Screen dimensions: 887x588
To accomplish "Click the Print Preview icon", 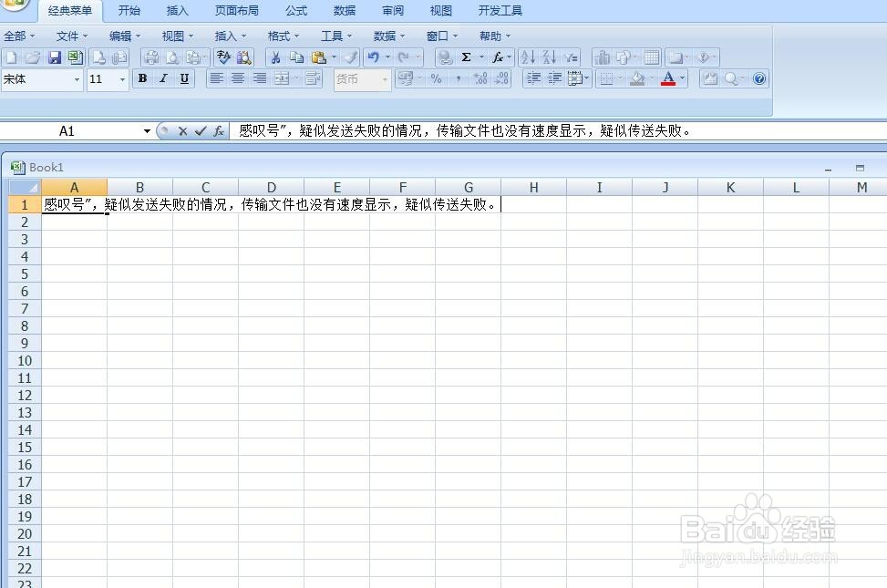I will click(x=171, y=57).
